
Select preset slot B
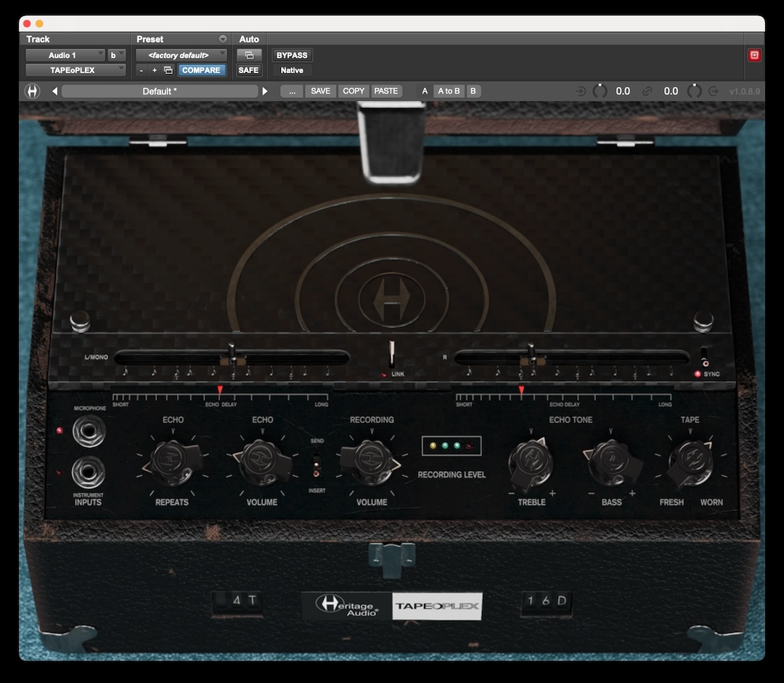pyautogui.click(x=473, y=91)
